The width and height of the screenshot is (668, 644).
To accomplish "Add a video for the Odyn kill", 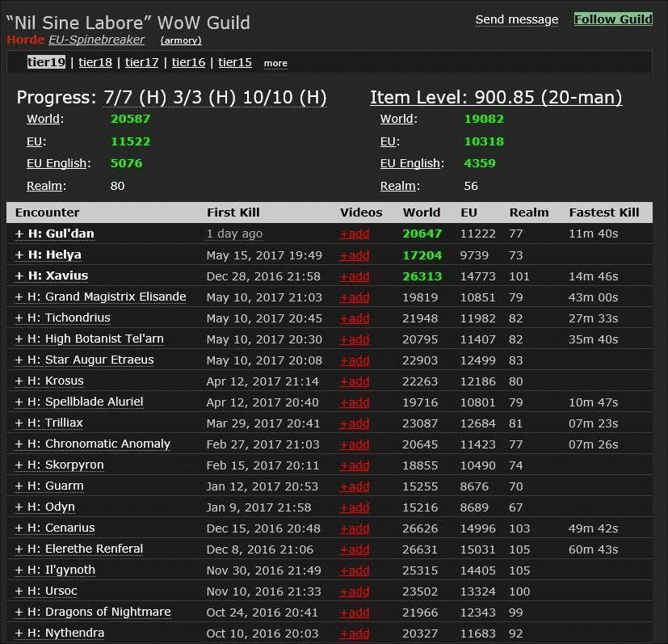I will pyautogui.click(x=355, y=507).
